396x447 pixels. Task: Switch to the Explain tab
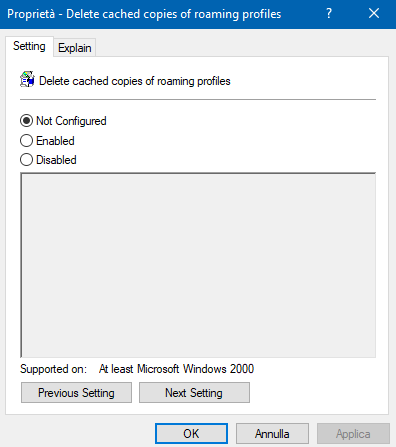coord(75,48)
